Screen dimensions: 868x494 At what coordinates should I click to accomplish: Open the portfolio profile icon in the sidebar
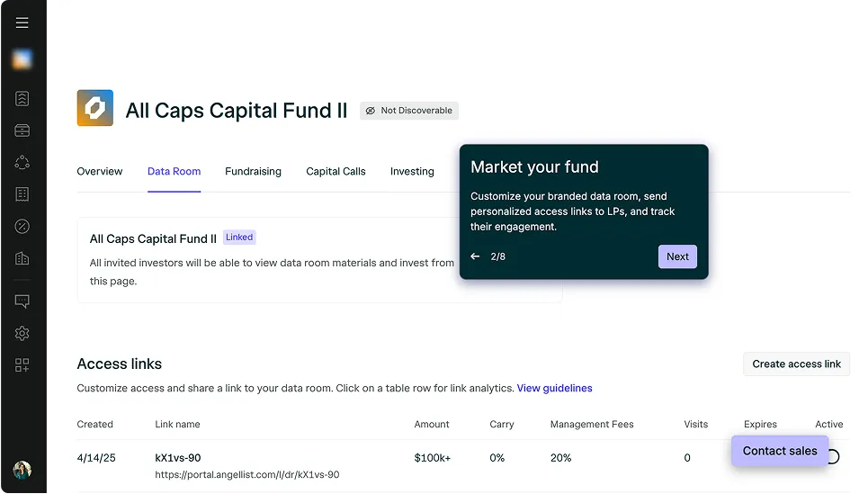click(22, 99)
